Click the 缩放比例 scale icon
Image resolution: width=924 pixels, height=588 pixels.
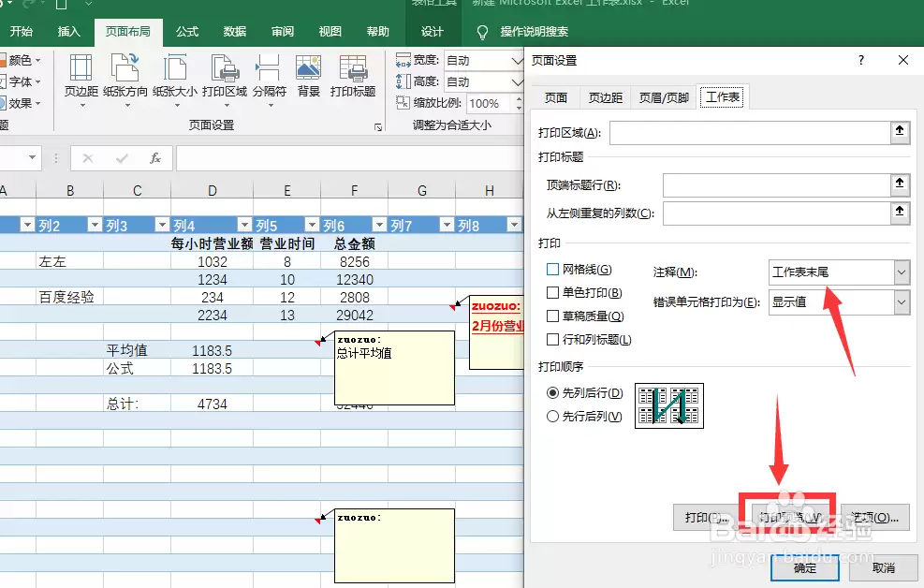tap(403, 102)
